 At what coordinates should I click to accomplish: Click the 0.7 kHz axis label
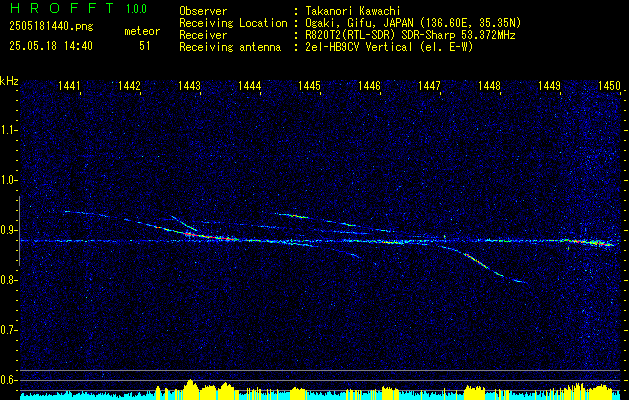pos(8,330)
